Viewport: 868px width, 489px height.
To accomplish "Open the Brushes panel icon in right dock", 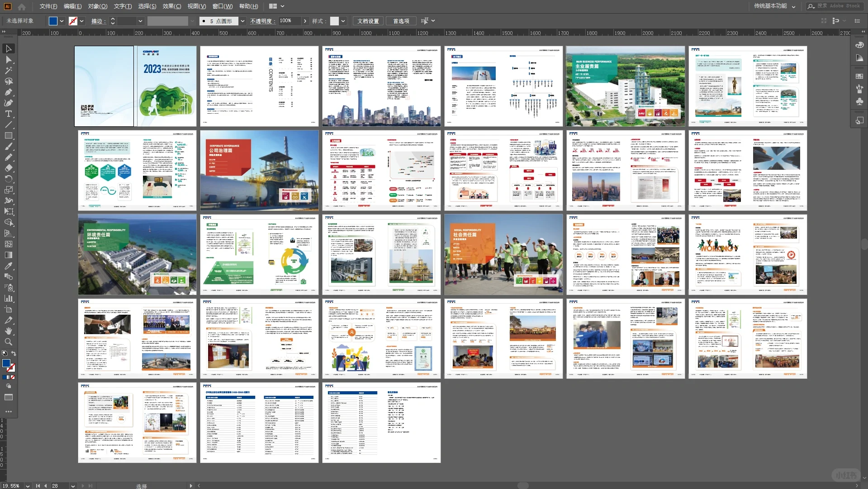I will pyautogui.click(x=859, y=89).
